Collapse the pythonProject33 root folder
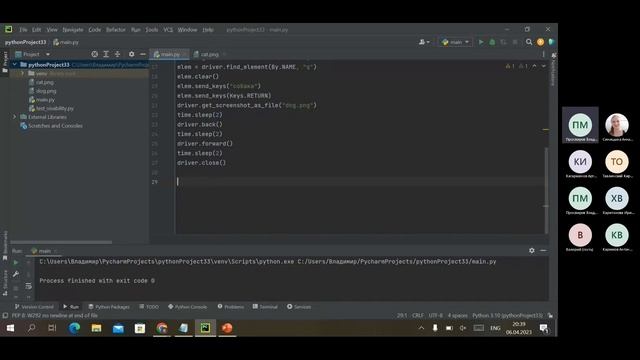640x360 pixels. coord(15,64)
